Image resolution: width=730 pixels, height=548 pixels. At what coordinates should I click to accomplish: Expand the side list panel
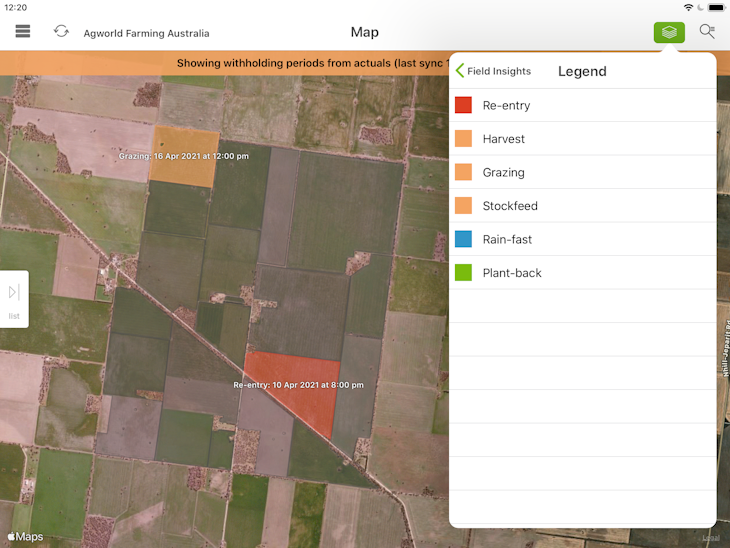[x=14, y=298]
